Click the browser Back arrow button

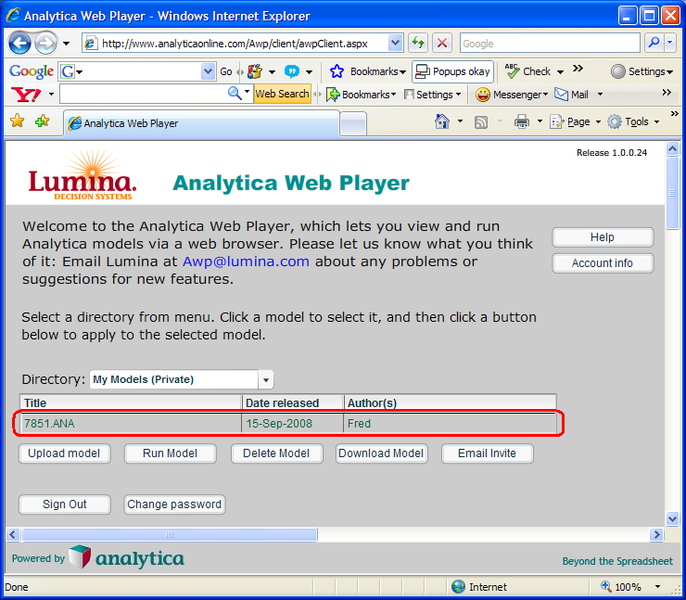tap(20, 43)
